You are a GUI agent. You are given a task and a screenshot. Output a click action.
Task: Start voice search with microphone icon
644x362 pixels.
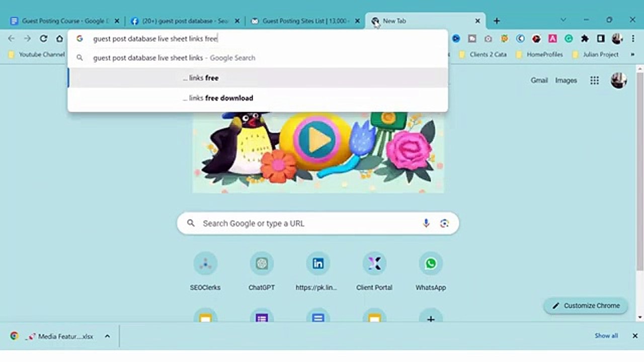point(426,223)
